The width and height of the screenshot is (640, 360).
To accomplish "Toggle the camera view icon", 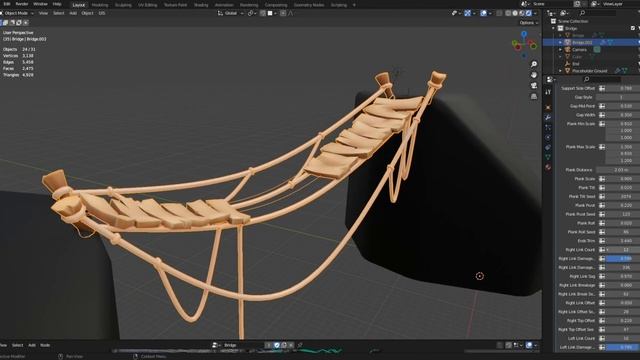I will click(x=534, y=86).
